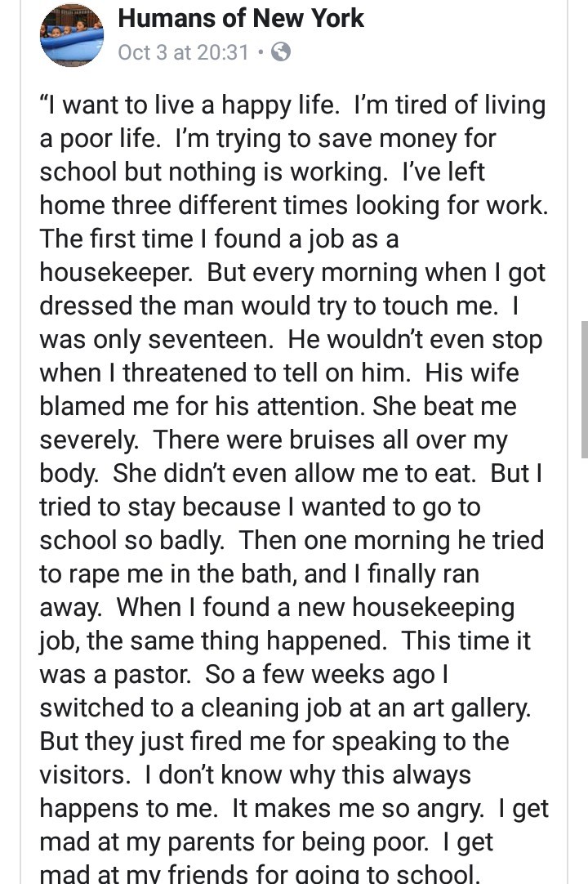This screenshot has width=588, height=884.
Task: Click the line 'home three different times looking for work'
Action: pyautogui.click(x=294, y=206)
